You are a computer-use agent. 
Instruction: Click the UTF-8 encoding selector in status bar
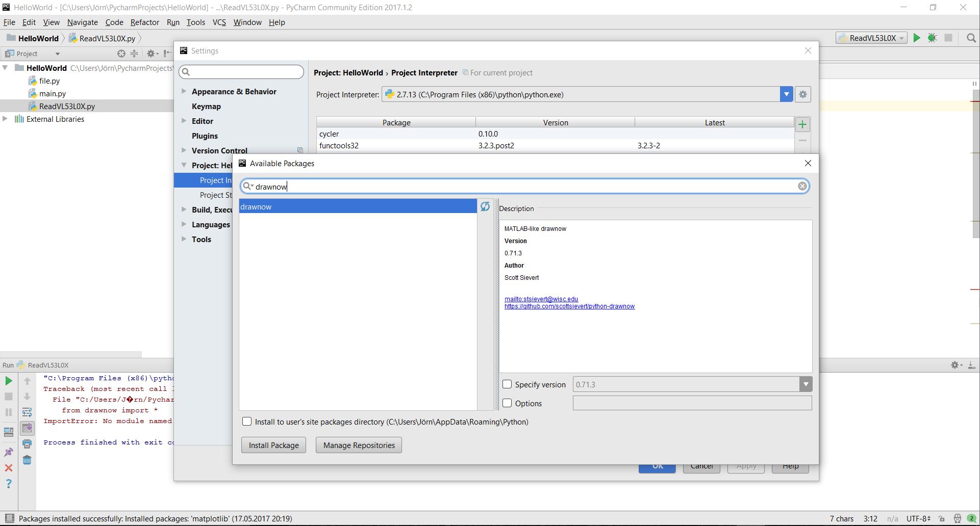[918, 519]
